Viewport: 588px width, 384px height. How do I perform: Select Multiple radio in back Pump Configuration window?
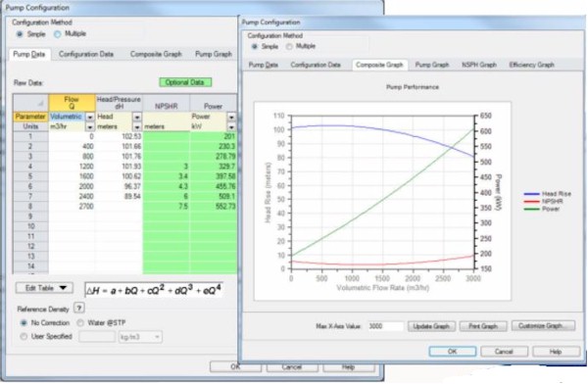click(x=58, y=34)
